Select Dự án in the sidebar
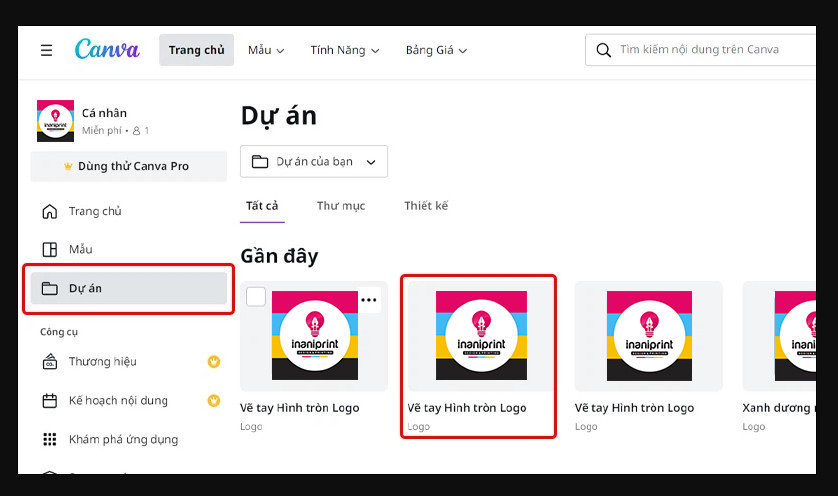 pyautogui.click(x=129, y=289)
